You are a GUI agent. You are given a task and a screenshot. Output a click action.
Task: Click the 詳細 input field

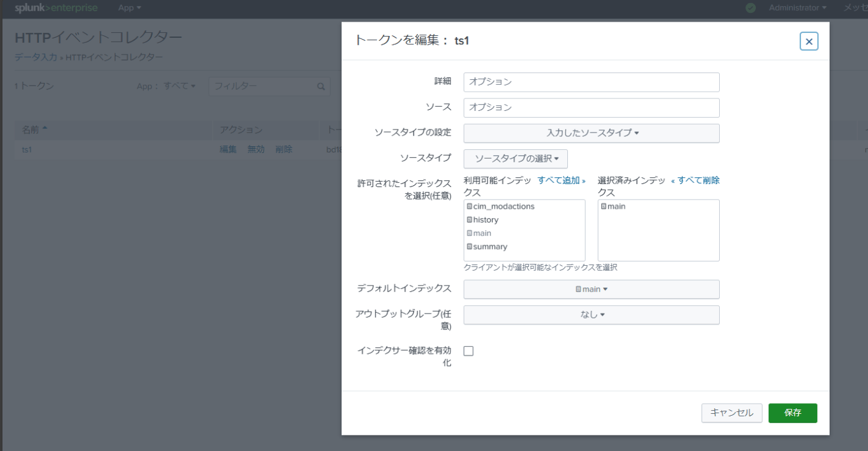point(591,82)
